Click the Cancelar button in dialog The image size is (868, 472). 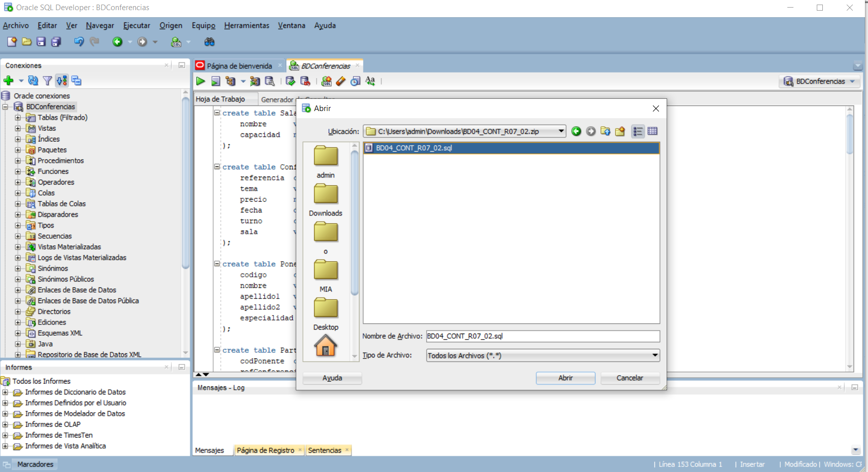pyautogui.click(x=630, y=378)
